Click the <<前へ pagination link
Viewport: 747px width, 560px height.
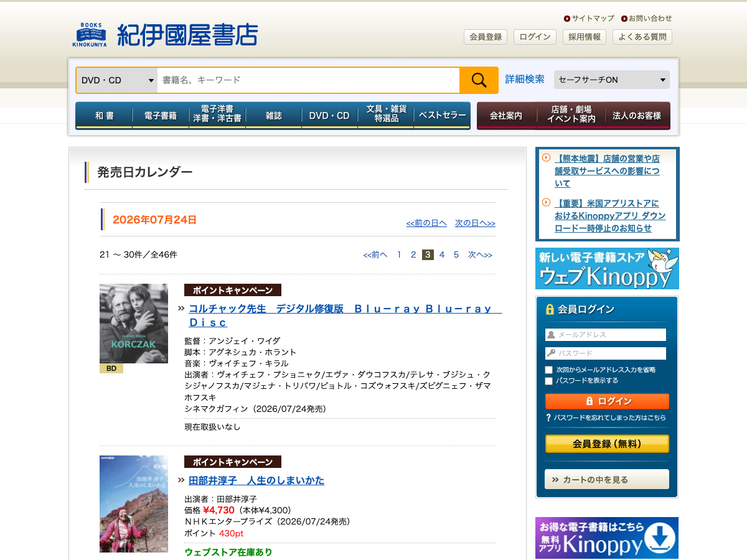375,254
